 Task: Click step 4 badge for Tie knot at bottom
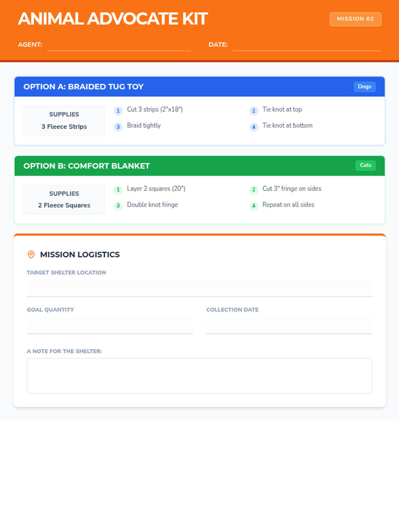pyautogui.click(x=254, y=127)
